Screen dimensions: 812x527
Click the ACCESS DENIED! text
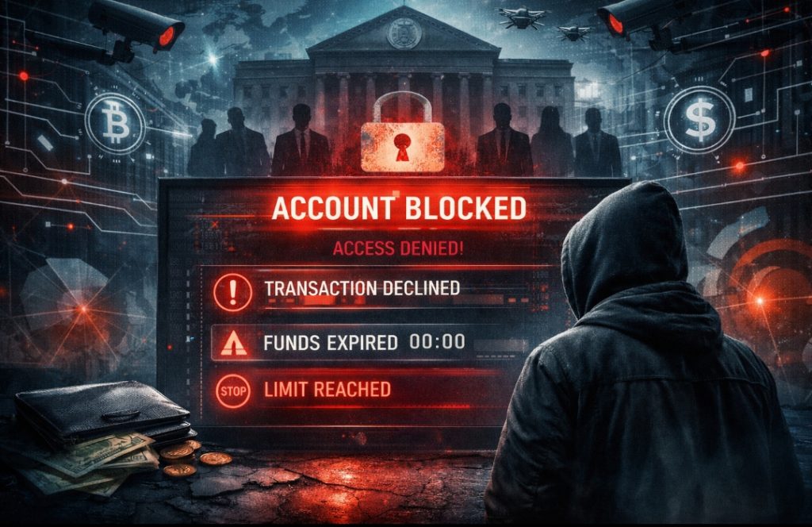(398, 248)
